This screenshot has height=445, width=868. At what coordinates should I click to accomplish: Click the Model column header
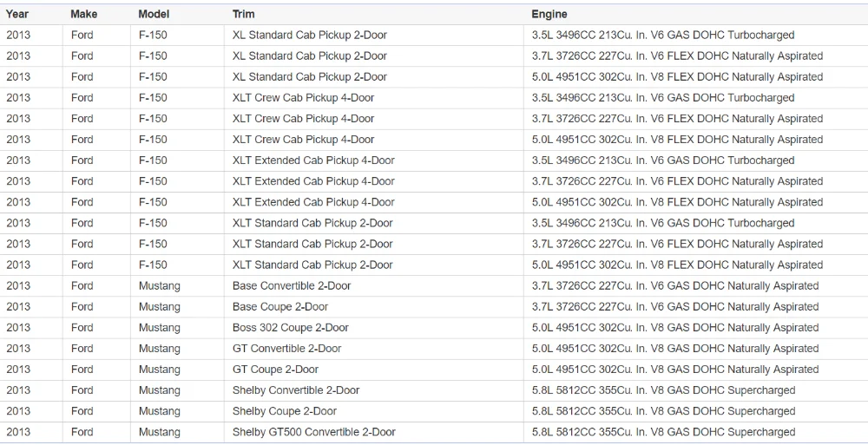click(154, 14)
